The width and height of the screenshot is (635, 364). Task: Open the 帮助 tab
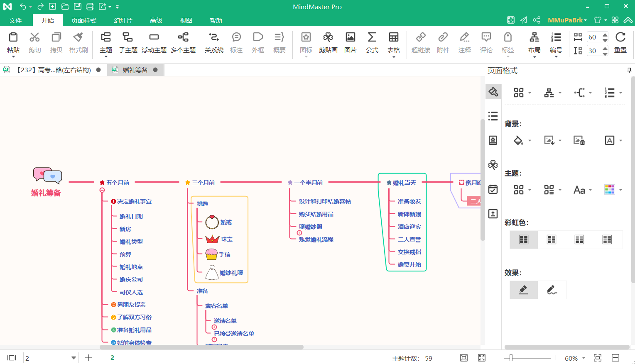pyautogui.click(x=216, y=20)
